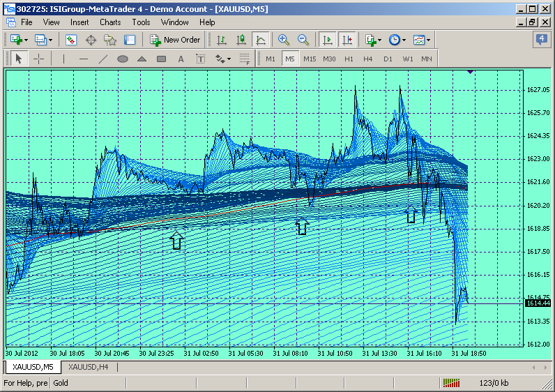Click the Indicators list icon
Viewport: 555px width, 392px height.
[370, 40]
